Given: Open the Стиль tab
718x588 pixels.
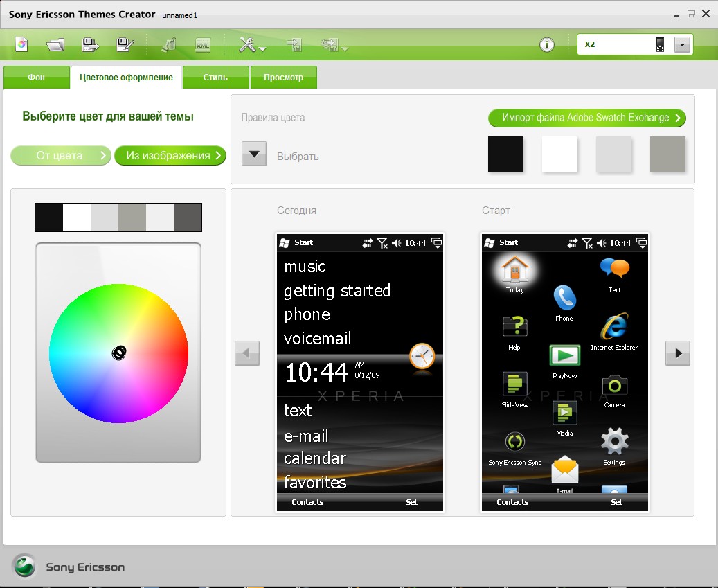Looking at the screenshot, I should (x=215, y=78).
